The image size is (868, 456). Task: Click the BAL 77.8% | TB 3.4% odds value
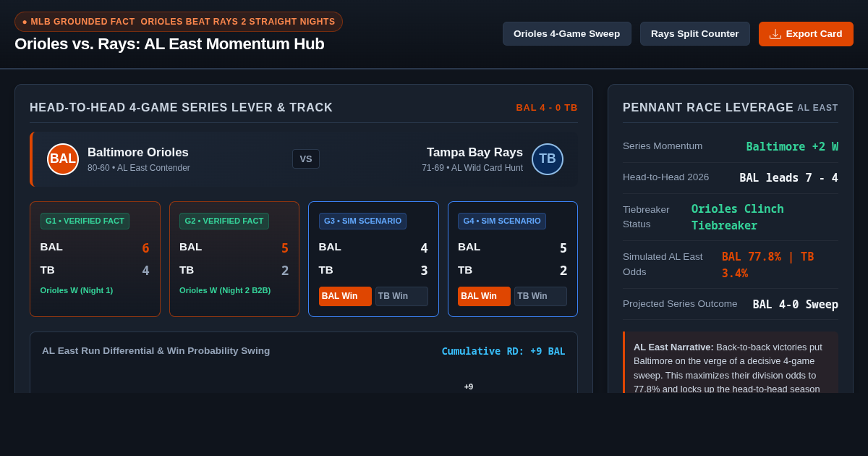(x=768, y=265)
